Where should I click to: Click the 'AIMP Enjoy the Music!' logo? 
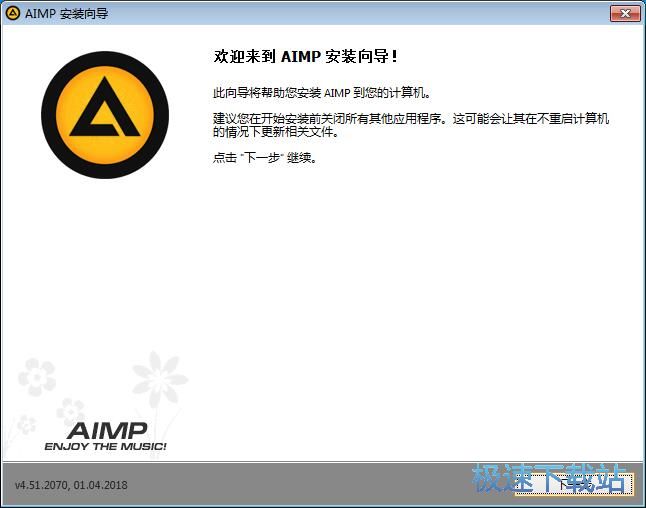tap(105, 436)
